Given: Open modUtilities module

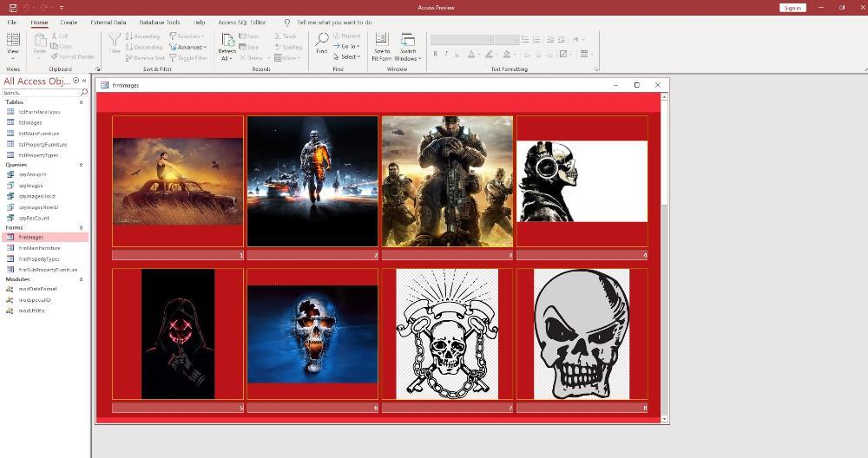Looking at the screenshot, I should (x=31, y=311).
